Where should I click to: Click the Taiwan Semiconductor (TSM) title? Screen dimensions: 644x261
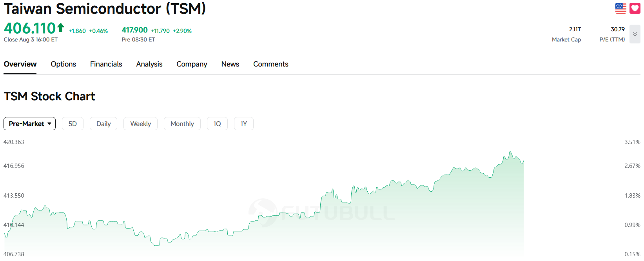pos(105,9)
